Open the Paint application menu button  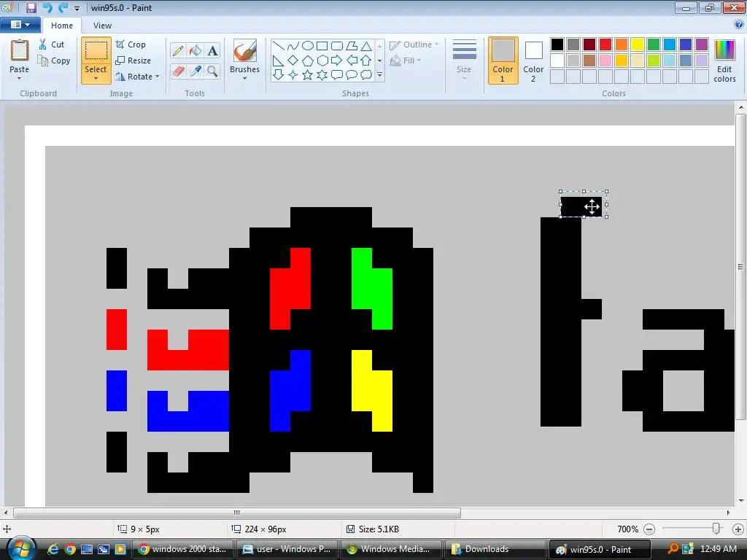20,25
